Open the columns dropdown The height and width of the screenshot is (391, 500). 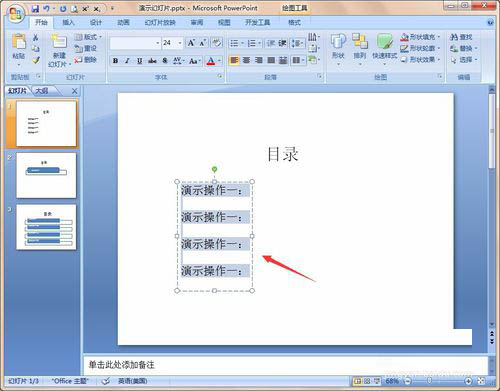298,60
